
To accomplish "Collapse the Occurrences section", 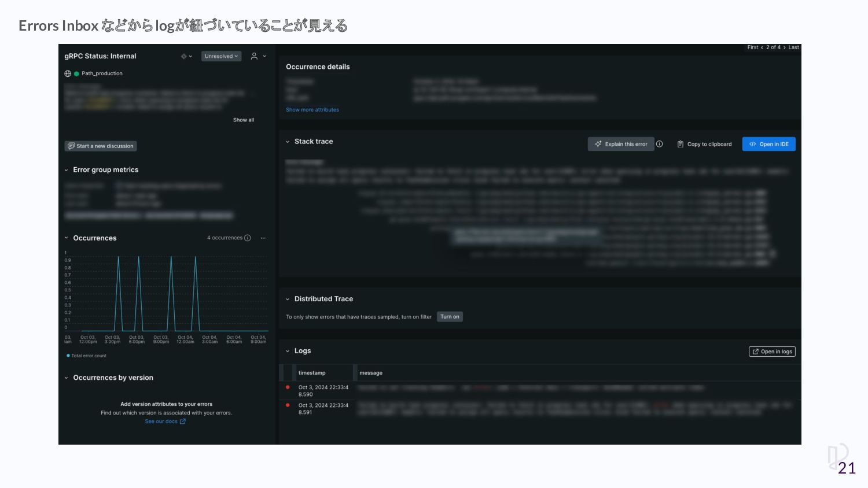I will (x=66, y=238).
